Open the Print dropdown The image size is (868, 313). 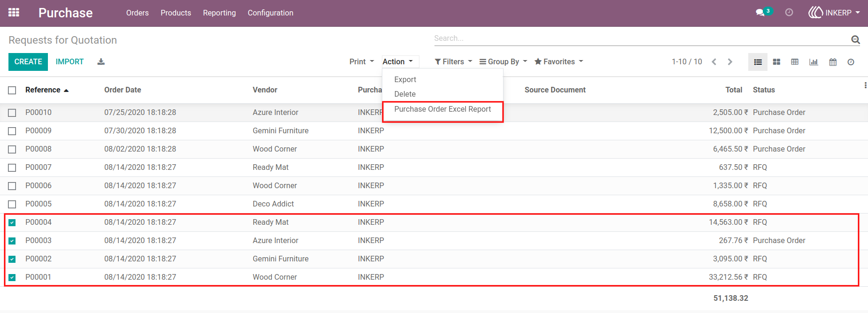(362, 61)
